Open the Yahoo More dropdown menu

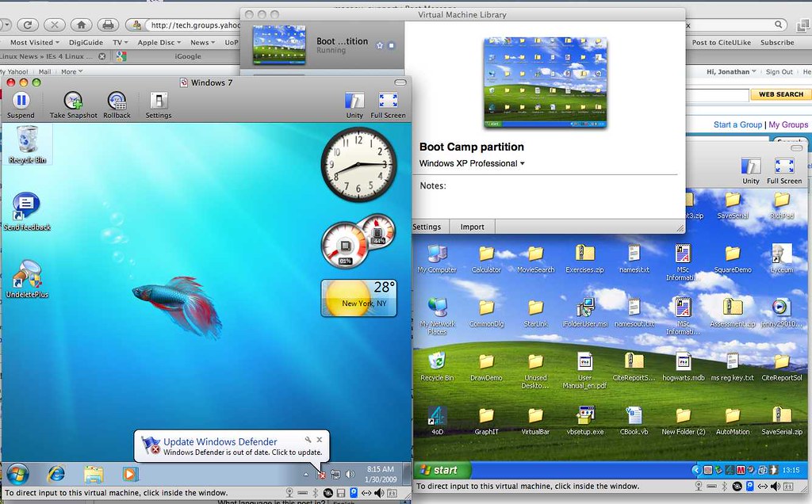pos(72,72)
